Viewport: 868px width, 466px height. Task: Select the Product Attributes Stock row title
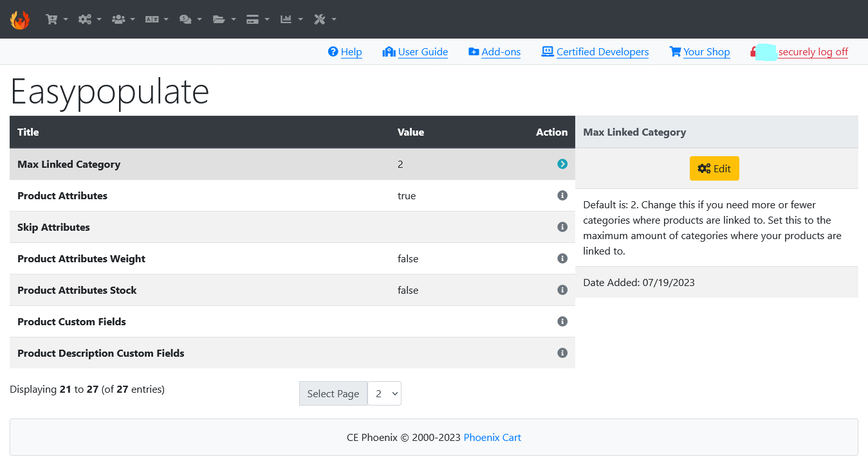click(77, 290)
